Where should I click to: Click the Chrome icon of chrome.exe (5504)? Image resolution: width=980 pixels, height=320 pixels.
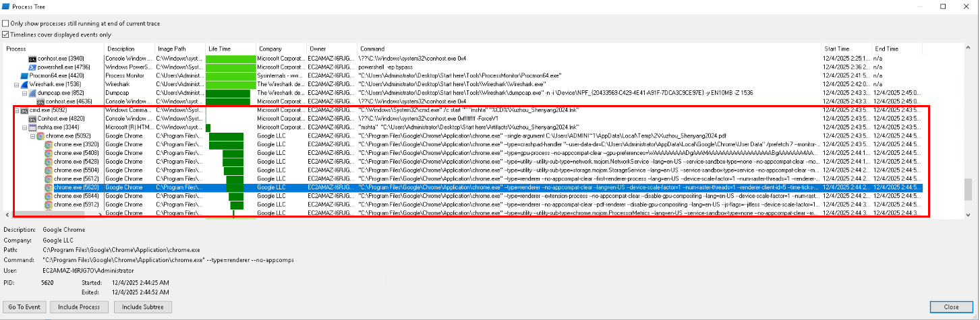[49, 170]
